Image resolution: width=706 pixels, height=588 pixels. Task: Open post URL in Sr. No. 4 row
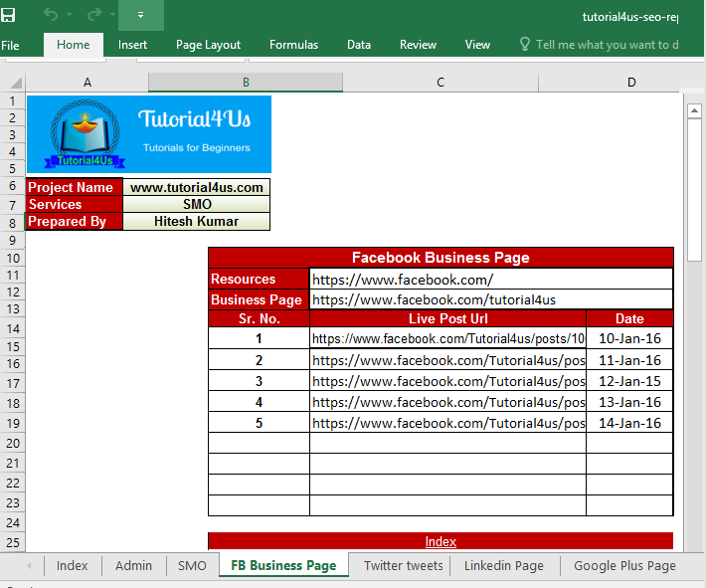(448, 402)
